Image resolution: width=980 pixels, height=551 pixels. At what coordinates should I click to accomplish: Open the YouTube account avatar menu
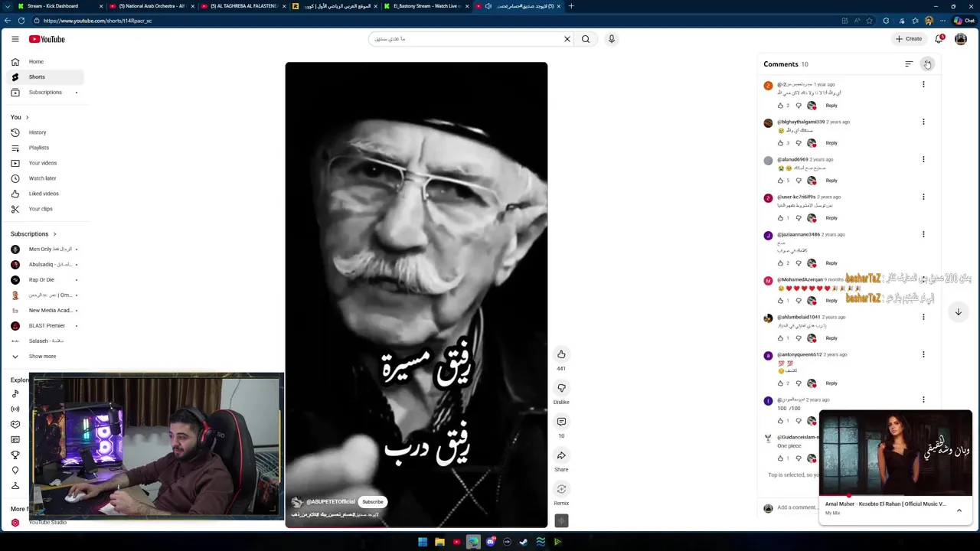961,39
